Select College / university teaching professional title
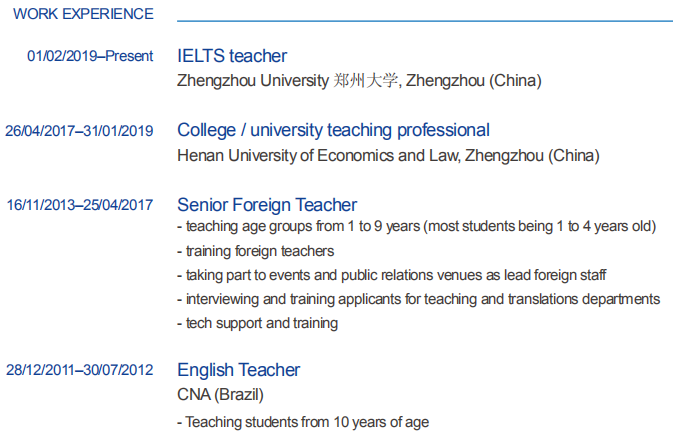The width and height of the screenshot is (673, 435). [x=333, y=130]
